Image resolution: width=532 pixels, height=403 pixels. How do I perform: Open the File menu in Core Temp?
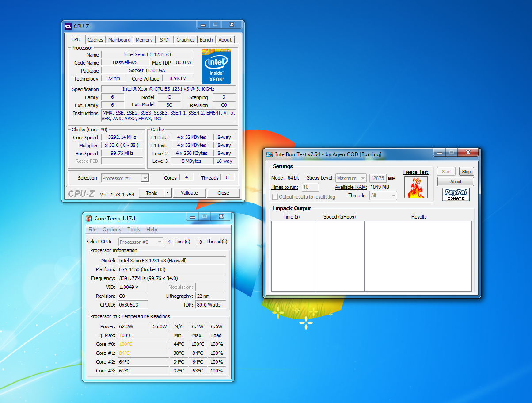tap(92, 230)
